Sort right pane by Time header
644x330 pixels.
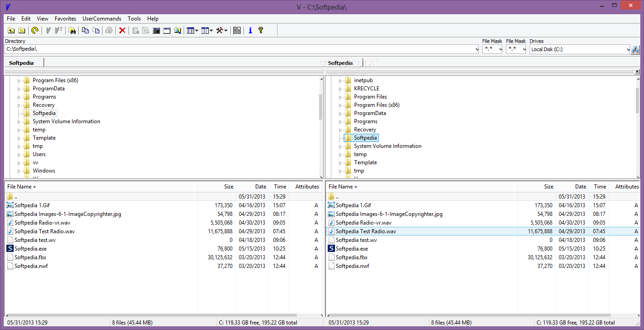coord(599,187)
